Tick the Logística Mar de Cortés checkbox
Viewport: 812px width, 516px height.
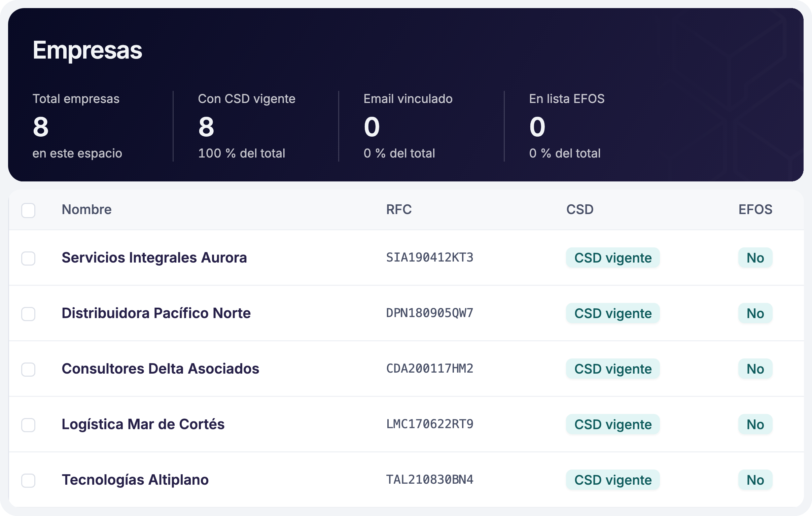click(x=28, y=425)
